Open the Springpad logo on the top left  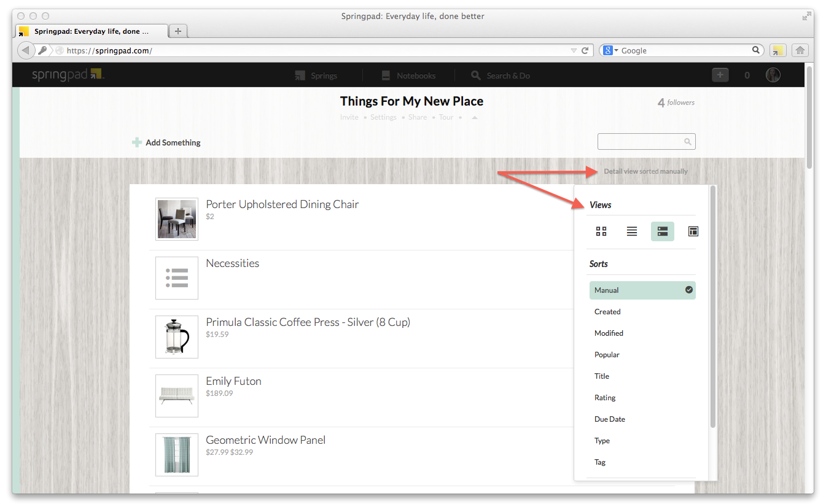pos(68,74)
